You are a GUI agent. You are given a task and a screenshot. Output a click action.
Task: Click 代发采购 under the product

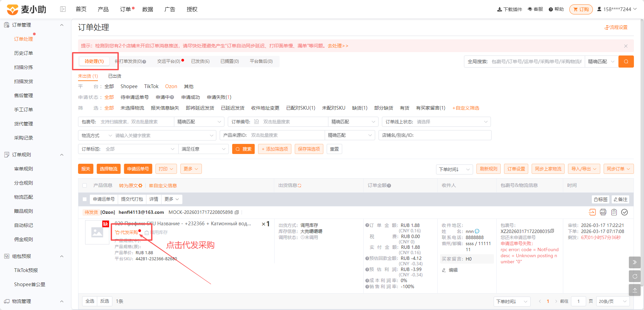(127, 232)
